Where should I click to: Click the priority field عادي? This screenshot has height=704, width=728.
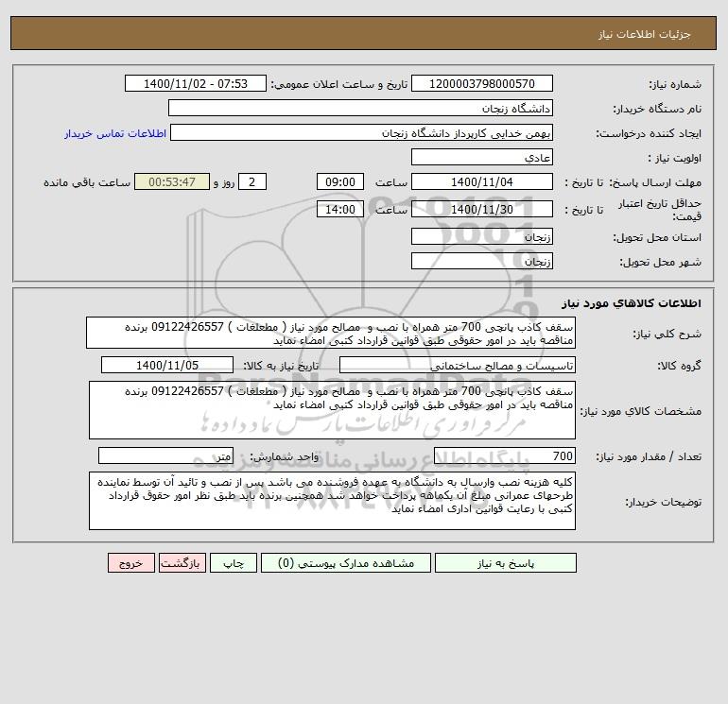482,157
